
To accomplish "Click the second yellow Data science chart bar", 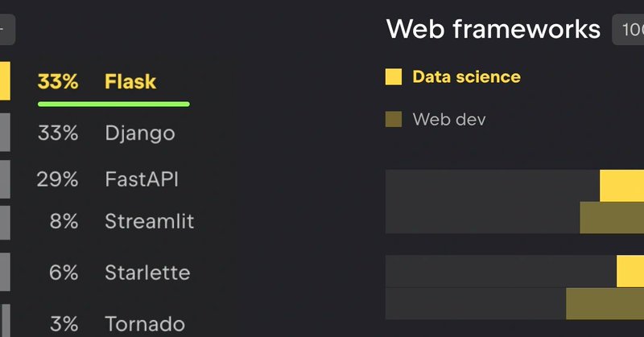I will [x=630, y=271].
